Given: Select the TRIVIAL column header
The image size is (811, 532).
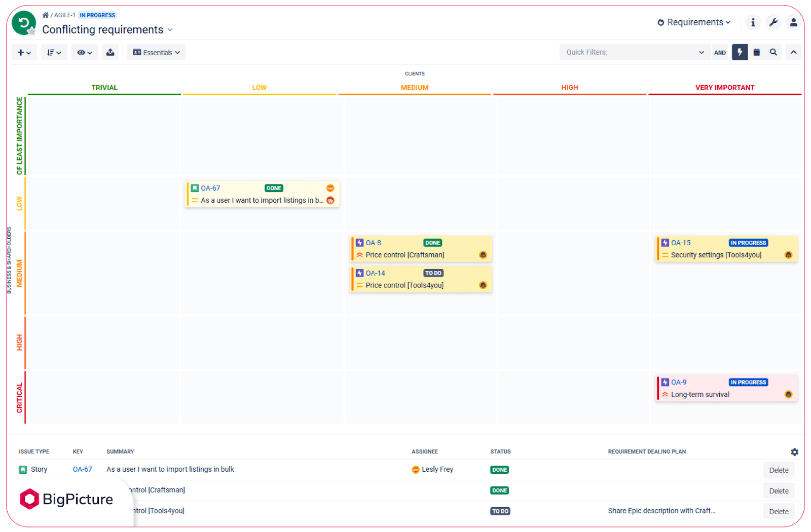Looking at the screenshot, I should click(104, 88).
